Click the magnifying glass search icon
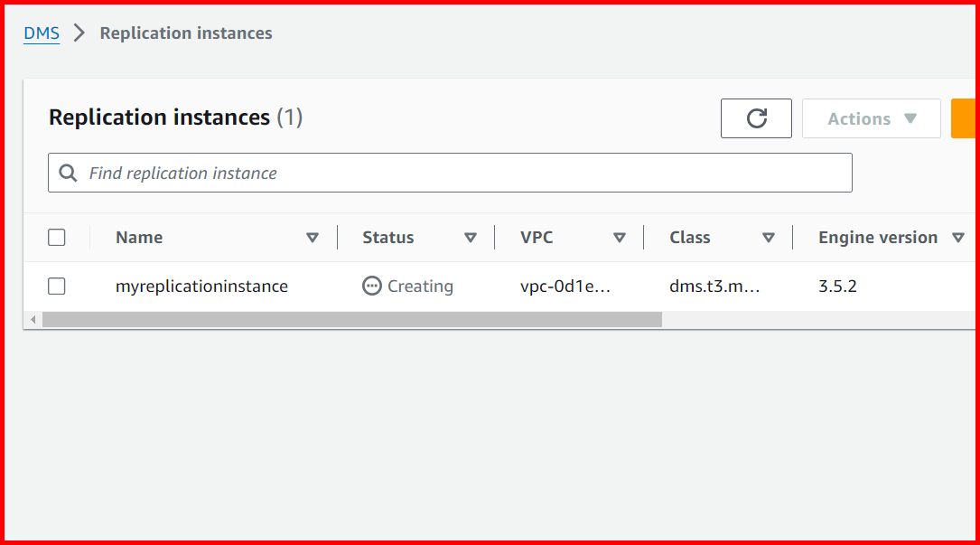980x545 pixels. [69, 172]
